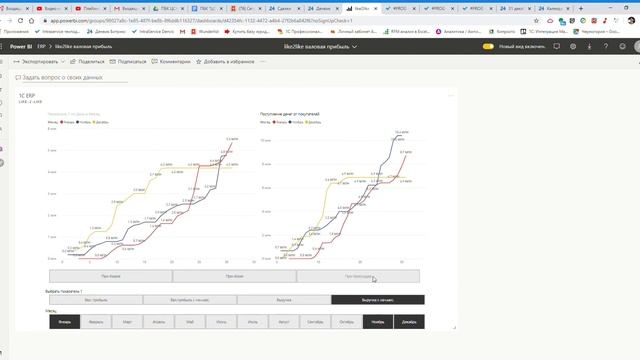The image size is (640, 360).
Task: Open the settings gear in Power BI header
Action: tap(573, 47)
